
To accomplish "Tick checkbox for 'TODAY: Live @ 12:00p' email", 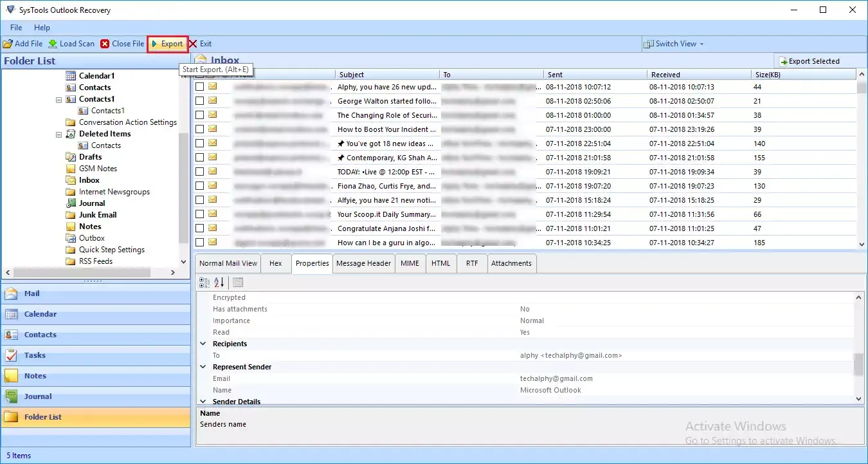I will (x=200, y=172).
